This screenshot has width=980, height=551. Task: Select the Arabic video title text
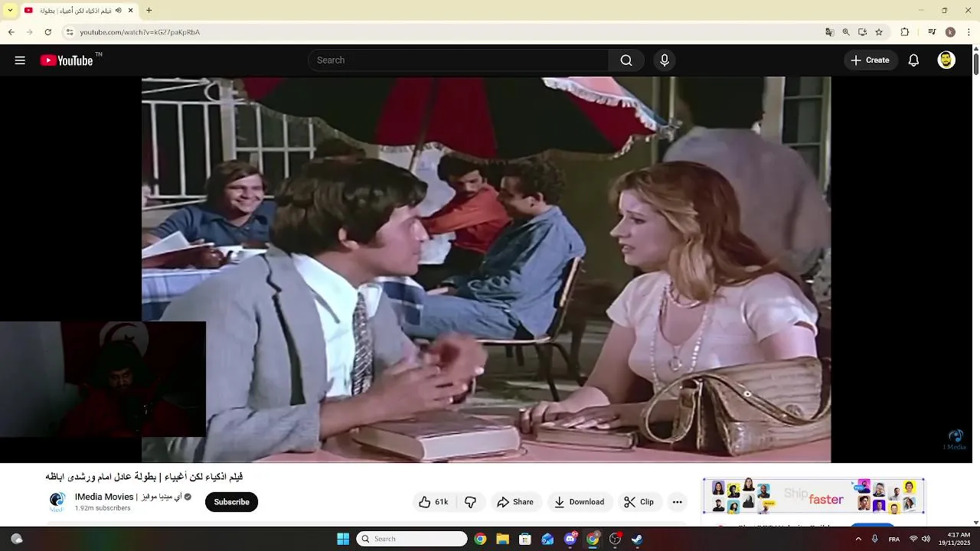tap(144, 477)
